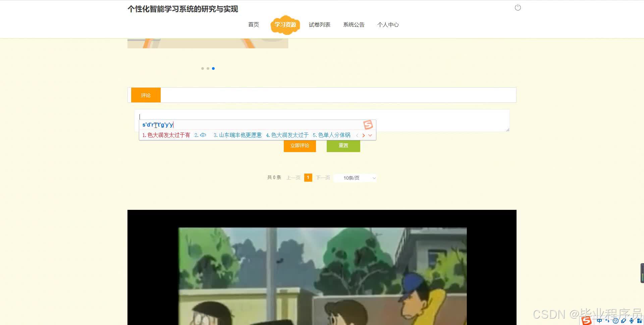Select the 评论 tab

point(146,95)
